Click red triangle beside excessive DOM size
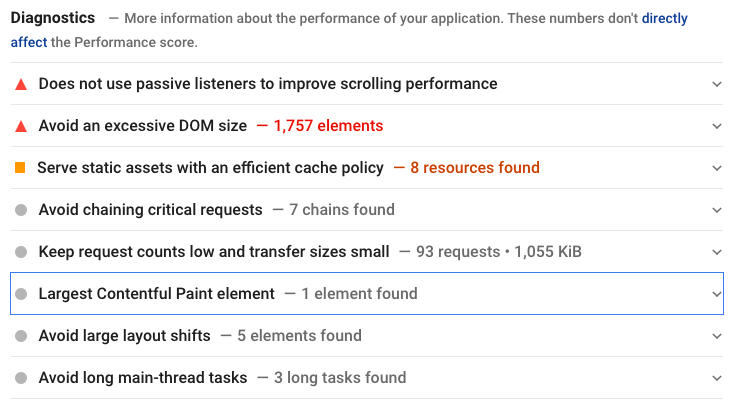The width and height of the screenshot is (745, 405). (x=21, y=126)
